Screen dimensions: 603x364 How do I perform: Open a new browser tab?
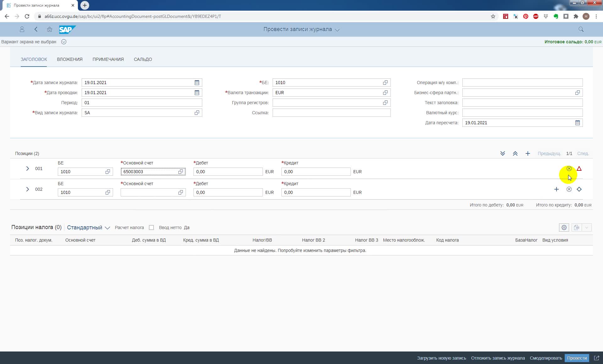(x=85, y=5)
